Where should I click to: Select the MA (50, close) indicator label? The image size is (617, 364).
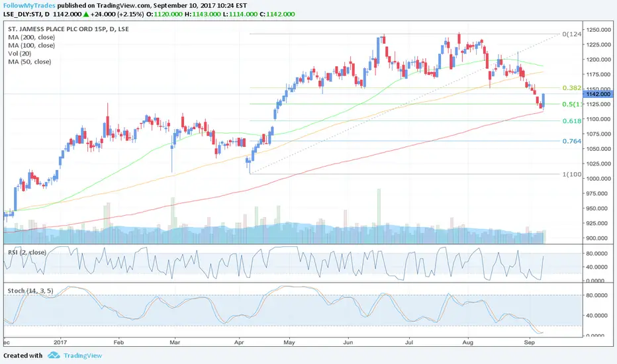(30, 62)
